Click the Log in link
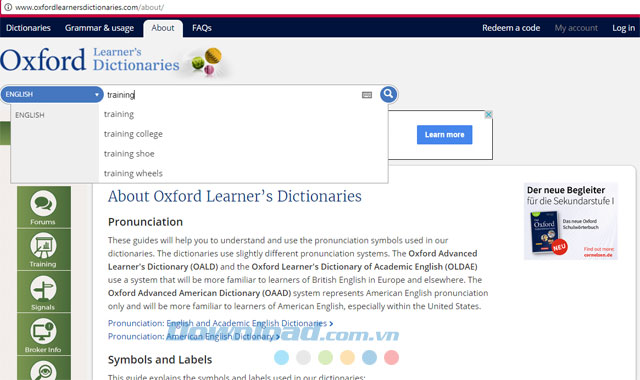Screen dimensions: 640x380 pos(623,28)
